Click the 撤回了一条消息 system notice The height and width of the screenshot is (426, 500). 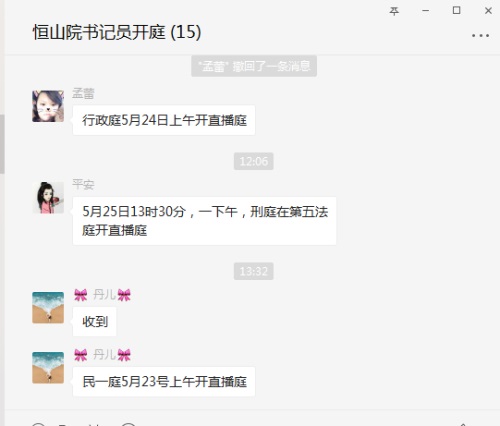[254, 66]
